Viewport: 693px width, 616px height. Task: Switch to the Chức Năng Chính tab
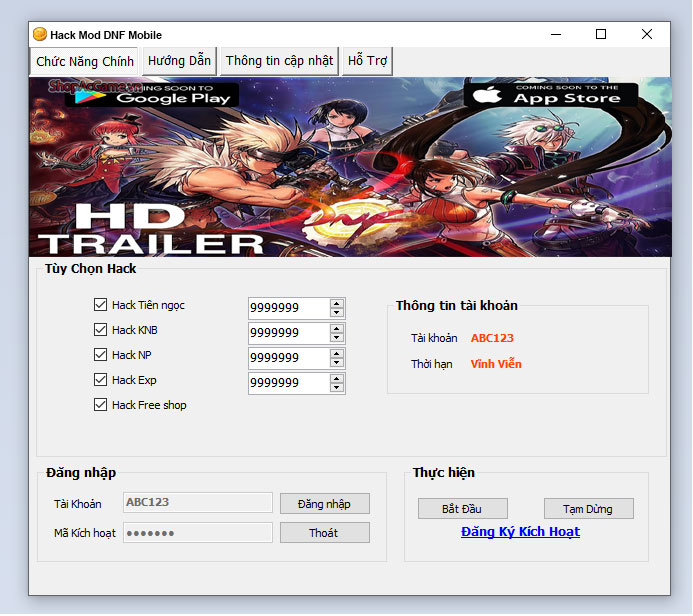tap(84, 61)
